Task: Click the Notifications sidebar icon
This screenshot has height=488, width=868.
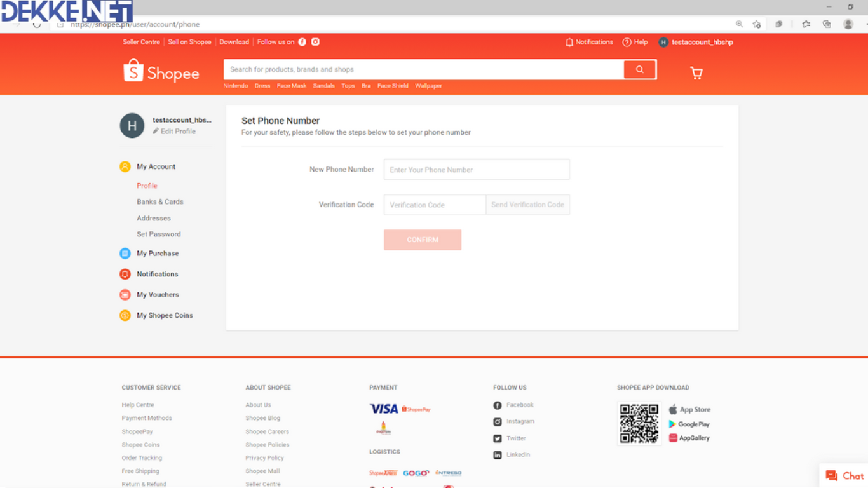Action: [x=125, y=274]
